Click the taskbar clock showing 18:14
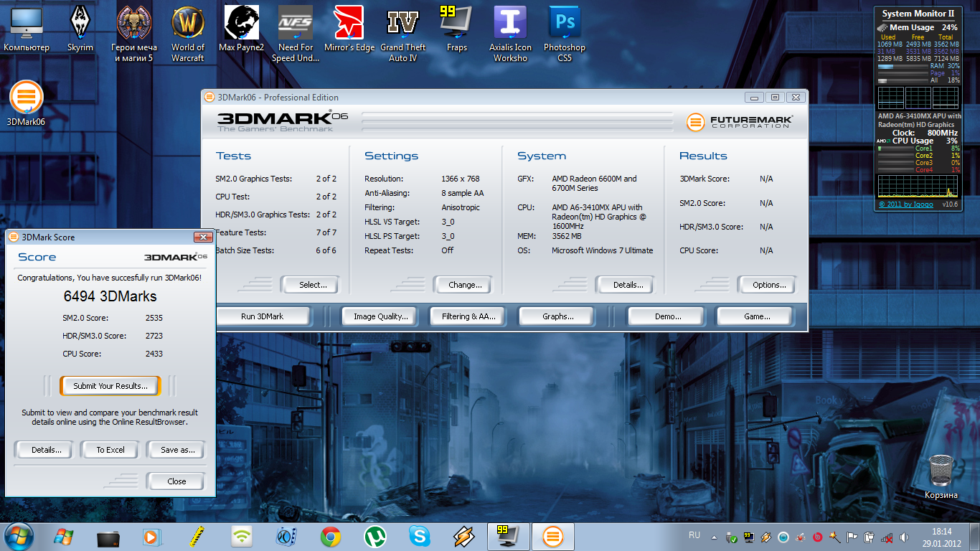Viewport: 980px width, 551px height. [x=942, y=532]
